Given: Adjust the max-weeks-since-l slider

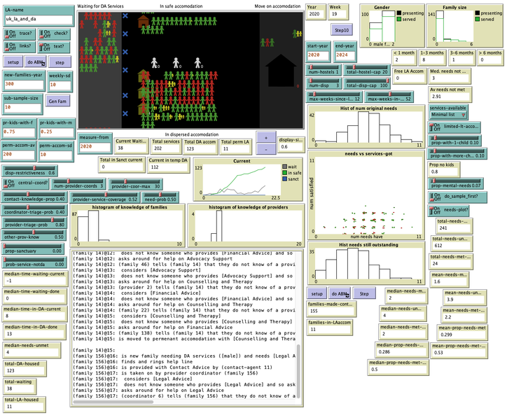Looking at the screenshot, I should point(334,97).
